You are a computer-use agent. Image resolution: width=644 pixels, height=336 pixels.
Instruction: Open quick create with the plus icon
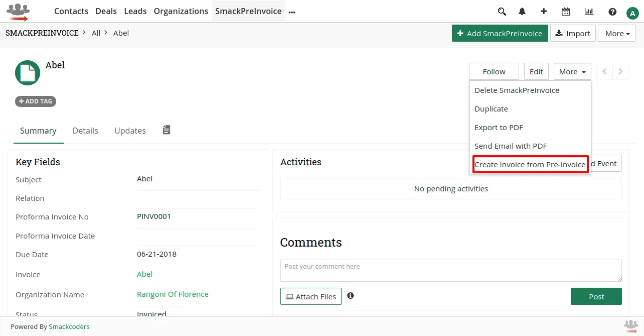click(x=544, y=11)
